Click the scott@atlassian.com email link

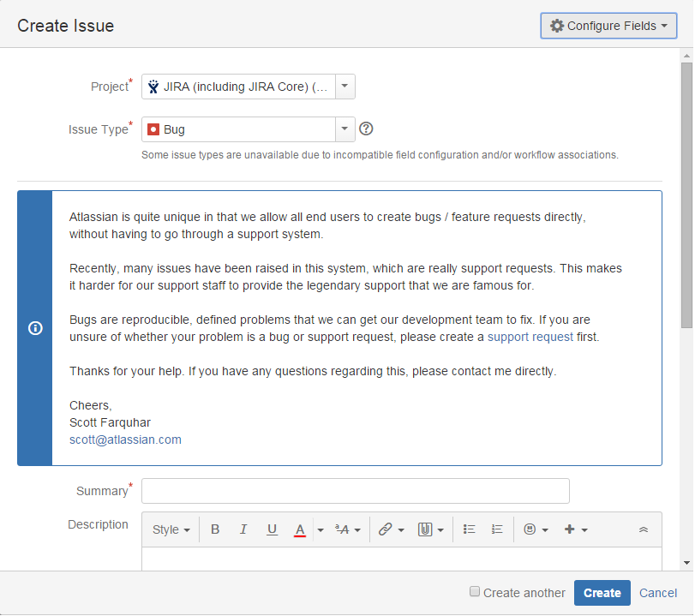click(x=125, y=440)
